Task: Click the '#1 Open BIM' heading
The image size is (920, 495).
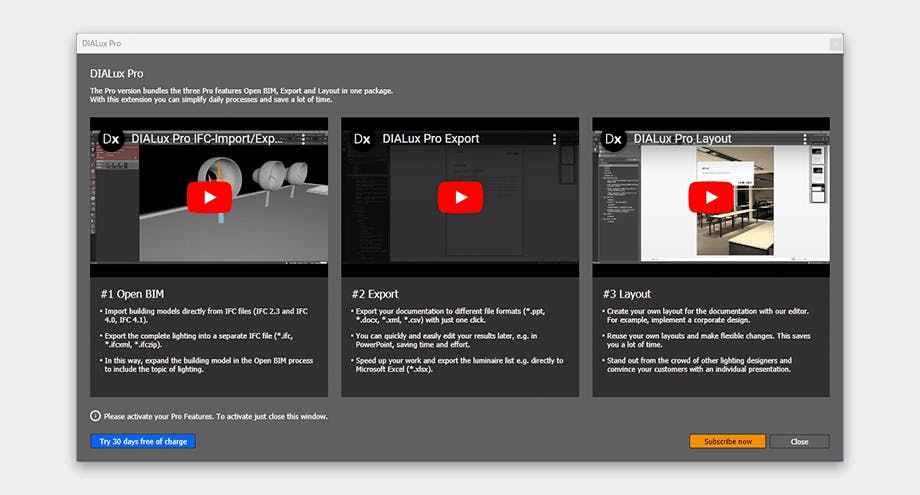Action: (x=132, y=294)
